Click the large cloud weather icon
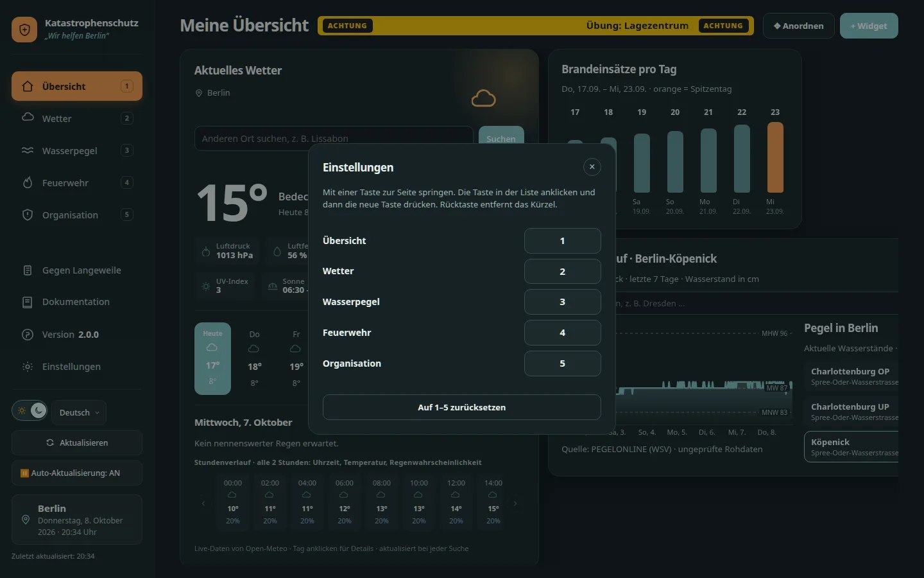Viewport: 924px width, 578px height. [x=483, y=98]
